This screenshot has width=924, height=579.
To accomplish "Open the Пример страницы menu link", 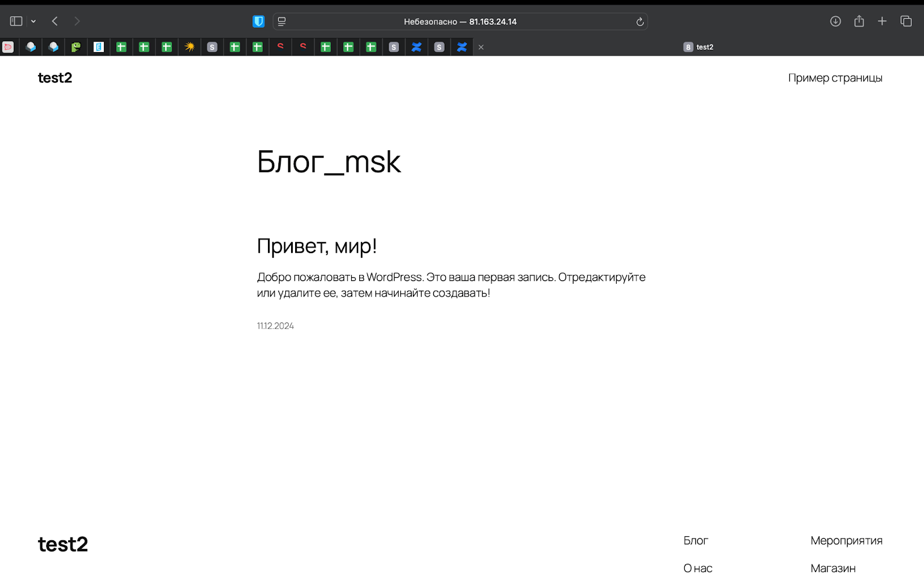I will (835, 78).
